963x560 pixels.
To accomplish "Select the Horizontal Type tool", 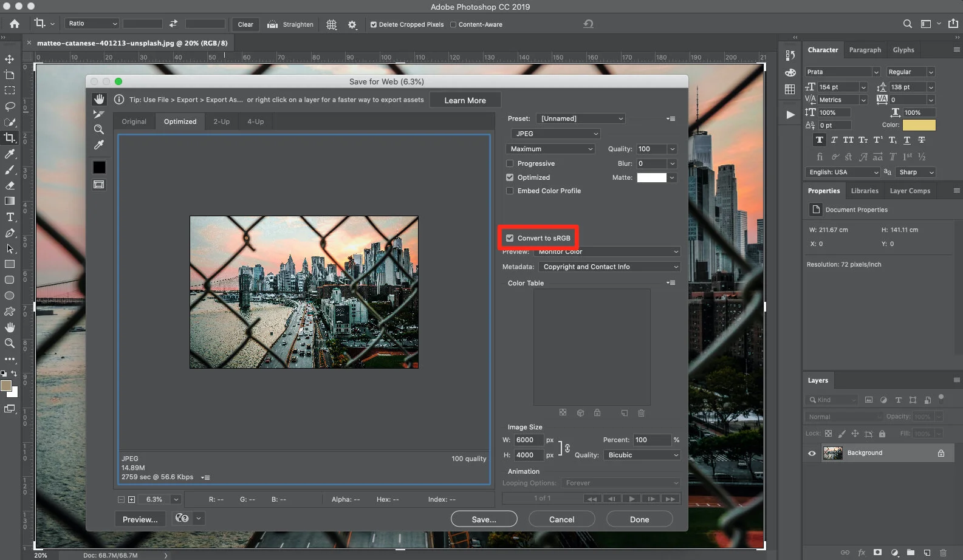I will 10,217.
